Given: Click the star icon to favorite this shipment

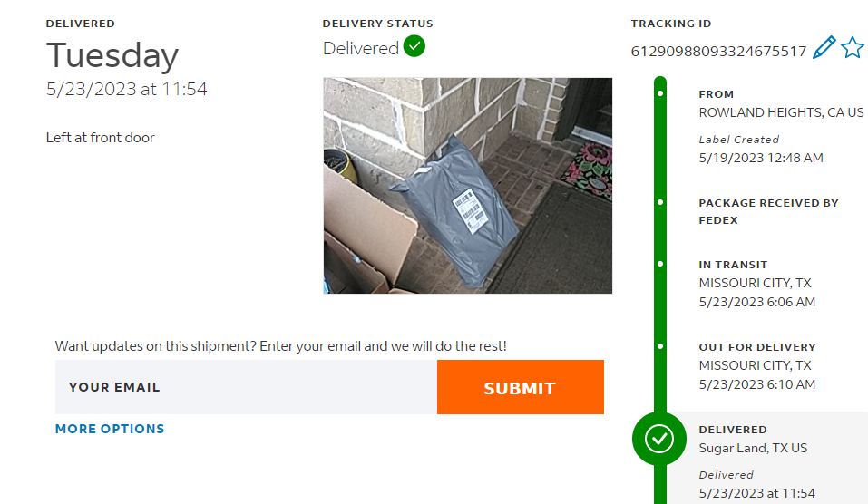Looking at the screenshot, I should (852, 48).
